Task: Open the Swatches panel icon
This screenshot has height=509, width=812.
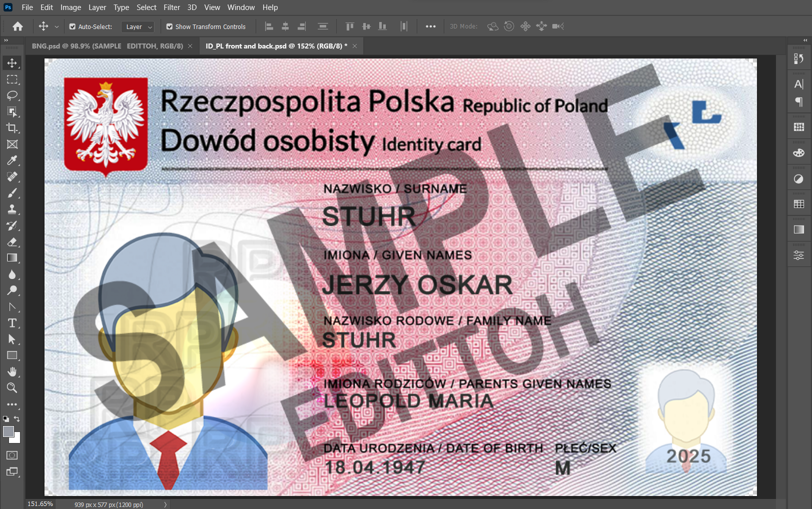Action: (x=799, y=204)
